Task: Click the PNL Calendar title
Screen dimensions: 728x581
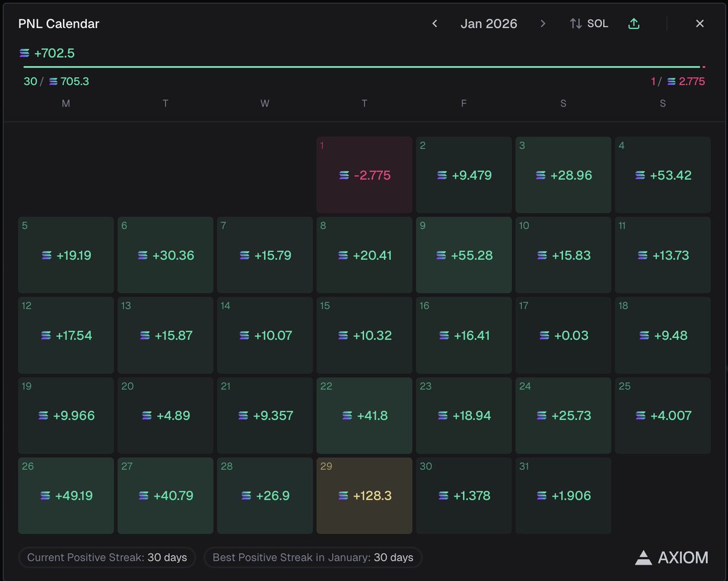Action: [59, 24]
